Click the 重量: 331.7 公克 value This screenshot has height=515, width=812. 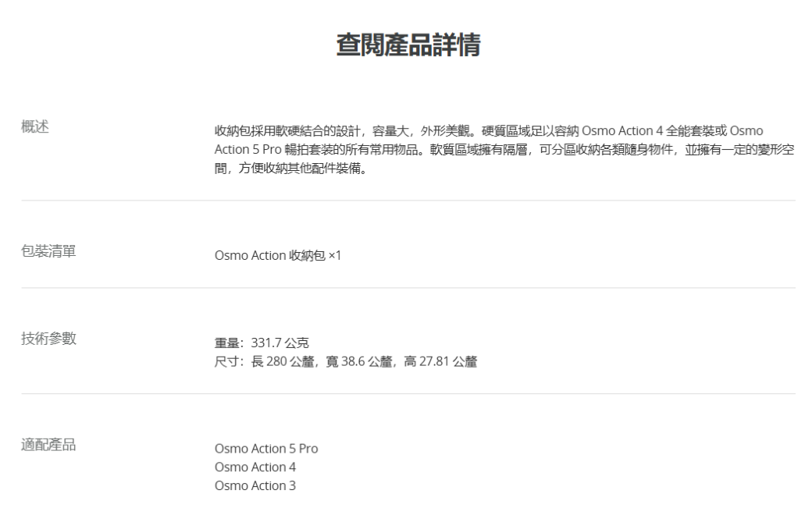pos(262,343)
